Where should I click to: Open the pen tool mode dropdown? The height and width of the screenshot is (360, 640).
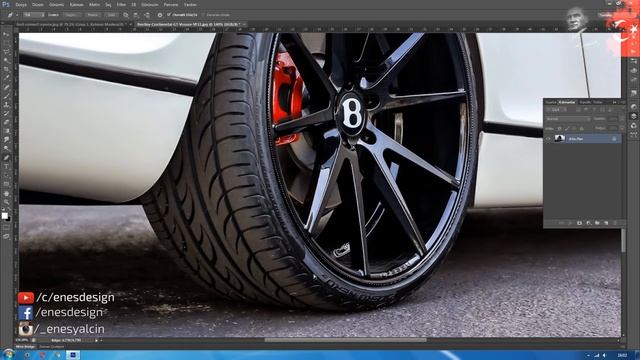coord(34,15)
